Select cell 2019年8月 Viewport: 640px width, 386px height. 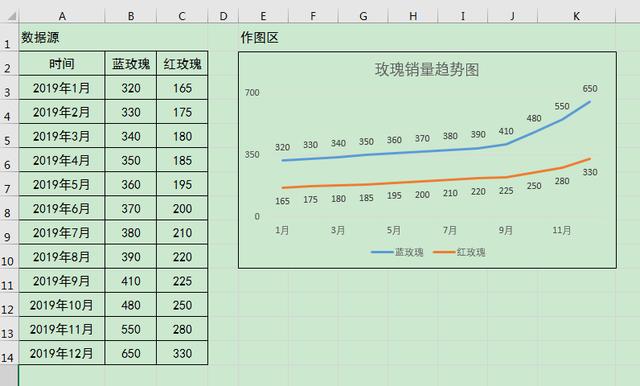click(62, 256)
